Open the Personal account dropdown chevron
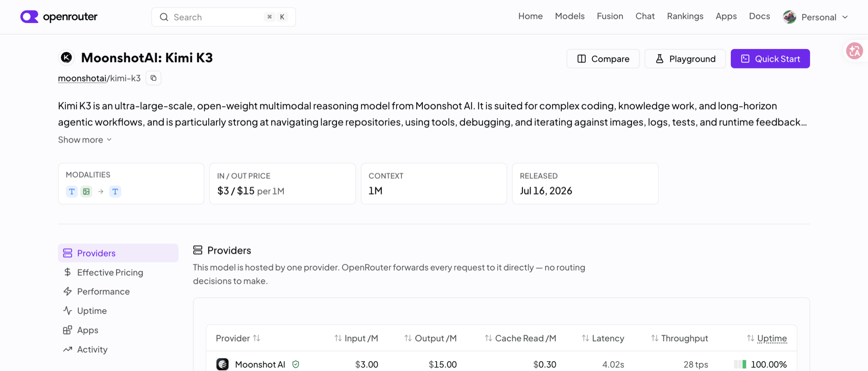Viewport: 868px width, 371px height. point(845,17)
